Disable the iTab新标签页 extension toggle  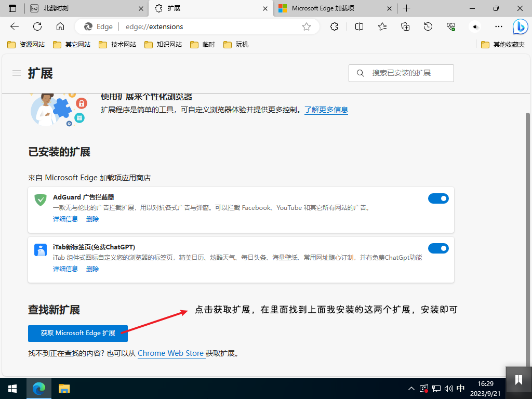click(438, 248)
